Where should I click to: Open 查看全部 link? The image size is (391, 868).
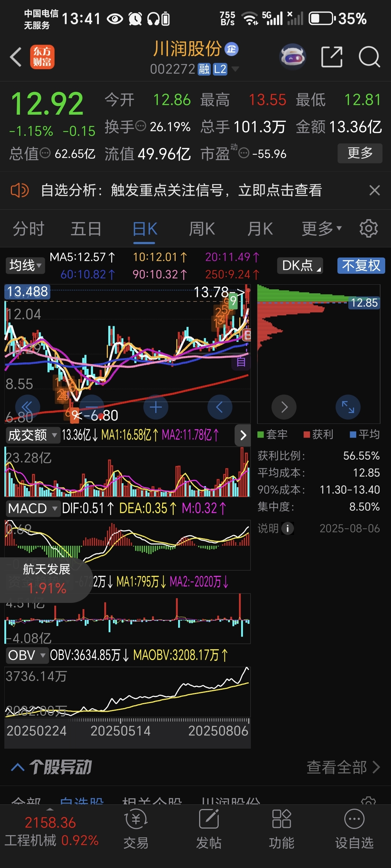click(343, 767)
